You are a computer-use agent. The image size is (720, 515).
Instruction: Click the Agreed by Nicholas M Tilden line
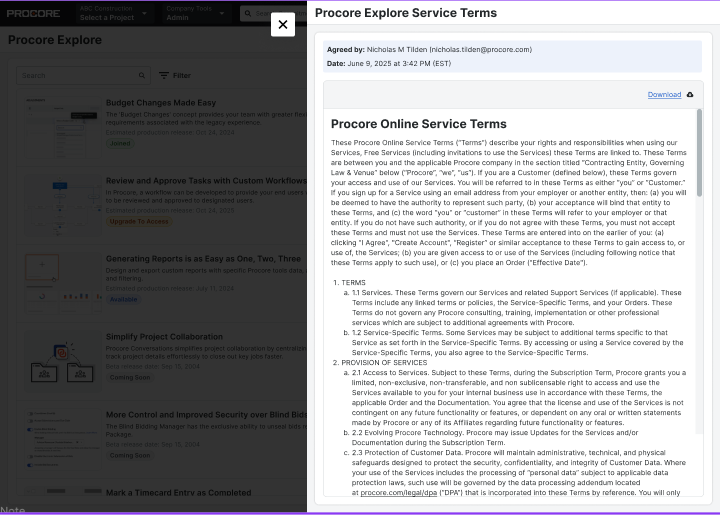[429, 50]
